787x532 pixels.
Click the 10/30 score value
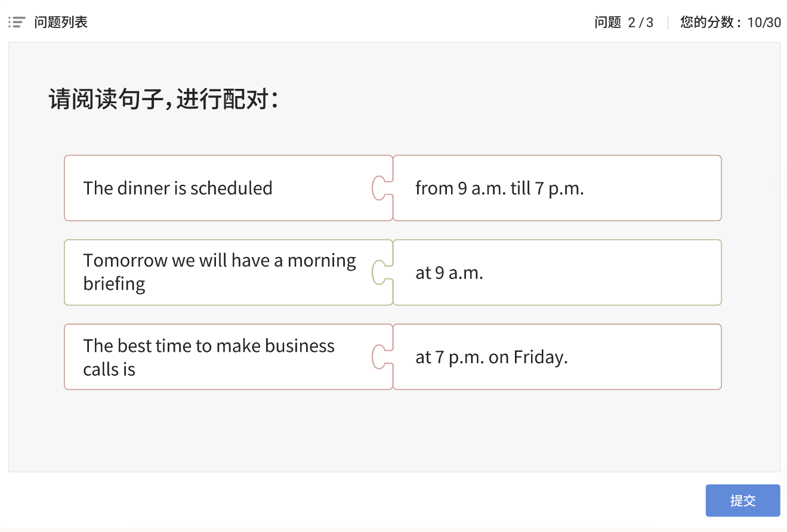[764, 23]
